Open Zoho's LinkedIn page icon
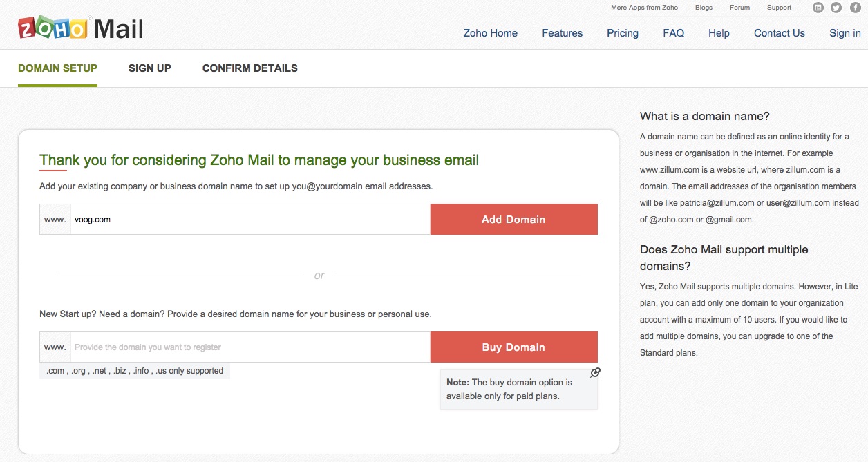The height and width of the screenshot is (462, 868). (x=818, y=8)
